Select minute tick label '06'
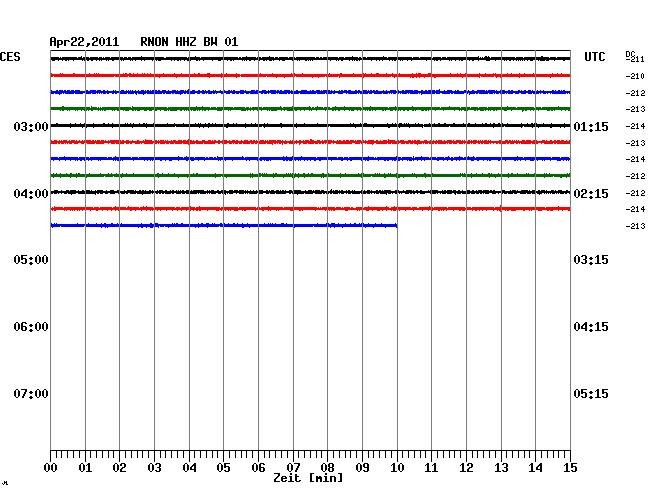 click(x=258, y=467)
